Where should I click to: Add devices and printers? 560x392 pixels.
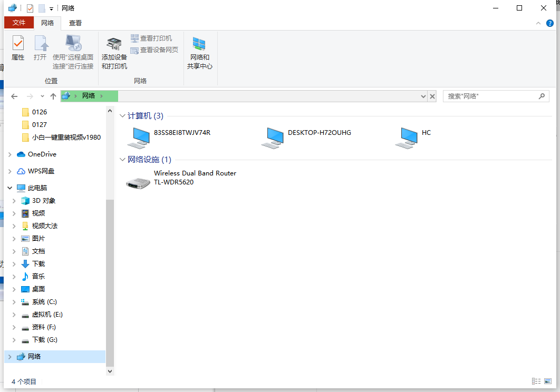tap(114, 53)
